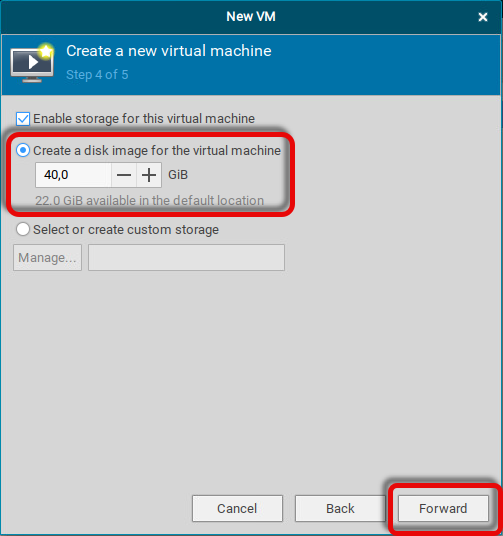Click the virtual machine monitor icon
This screenshot has height=536, width=503.
click(x=32, y=63)
